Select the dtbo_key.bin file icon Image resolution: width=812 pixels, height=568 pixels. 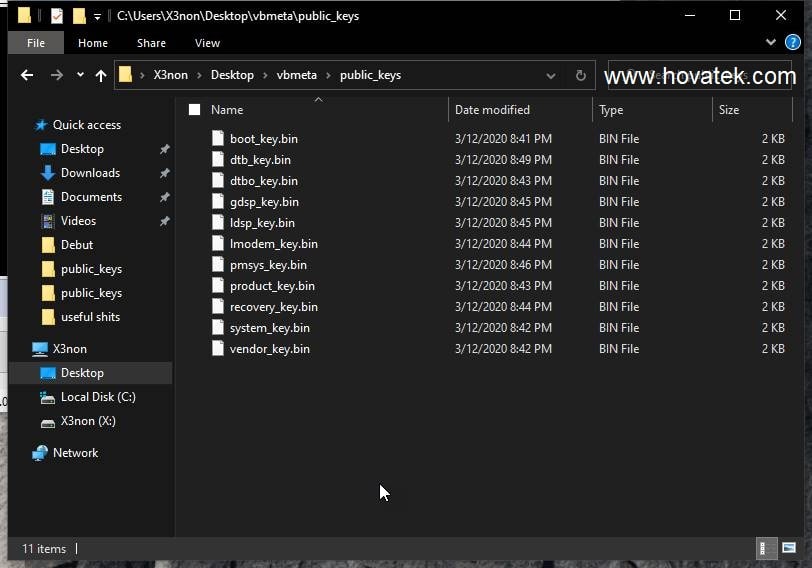tap(218, 180)
